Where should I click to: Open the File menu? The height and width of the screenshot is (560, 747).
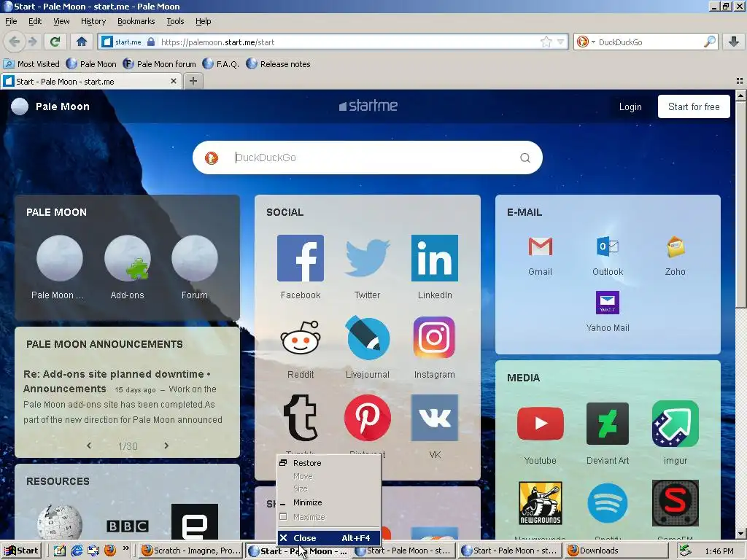pyautogui.click(x=11, y=21)
